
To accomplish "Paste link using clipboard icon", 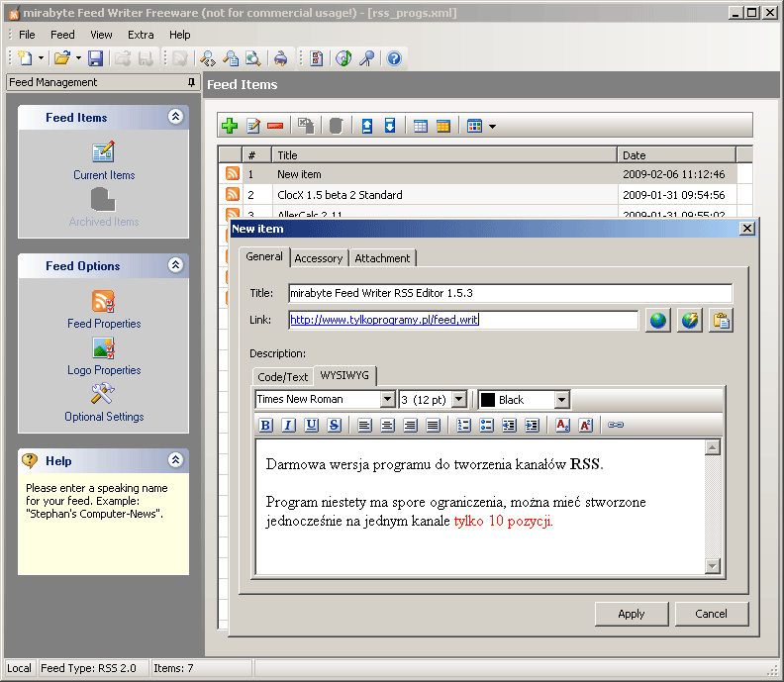I will coord(721,320).
